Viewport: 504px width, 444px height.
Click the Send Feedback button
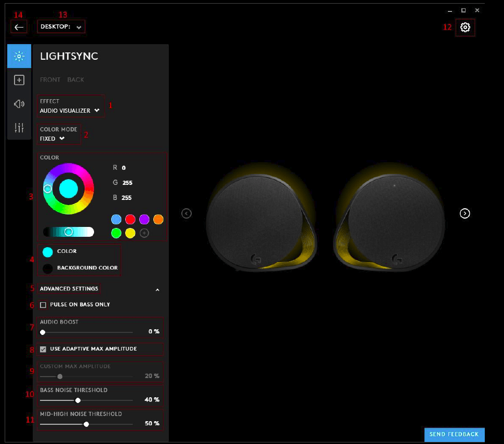454,435
